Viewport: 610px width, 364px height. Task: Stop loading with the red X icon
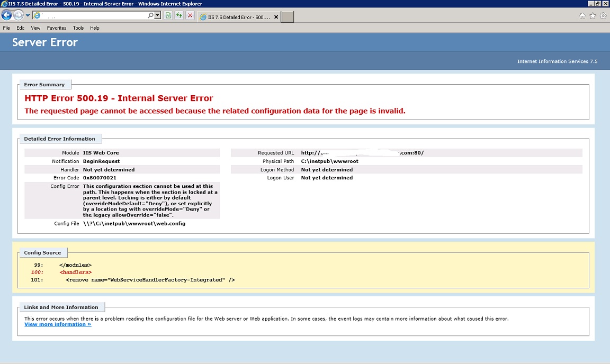190,15
